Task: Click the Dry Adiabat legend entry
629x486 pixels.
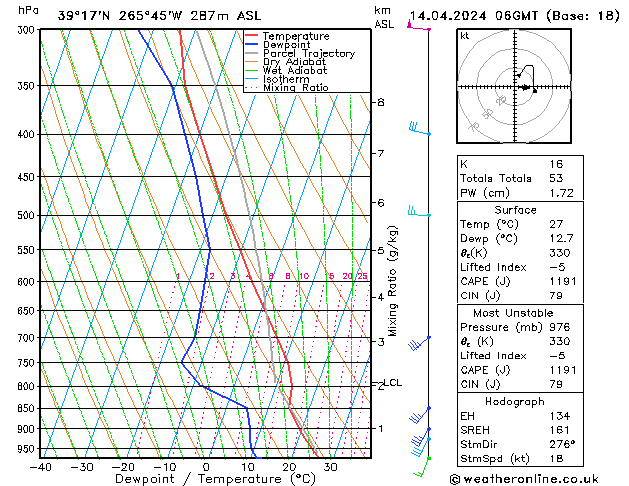Action: (x=294, y=62)
